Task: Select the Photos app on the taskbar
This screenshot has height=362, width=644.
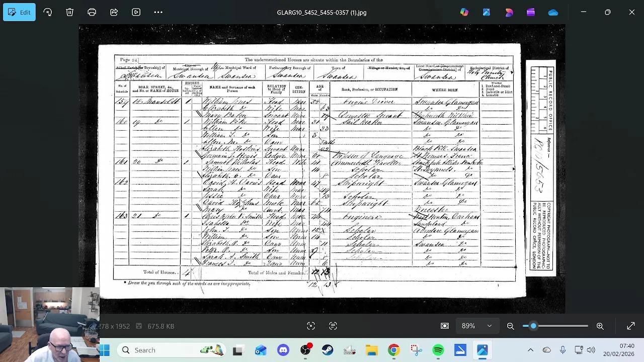Action: coord(482,350)
